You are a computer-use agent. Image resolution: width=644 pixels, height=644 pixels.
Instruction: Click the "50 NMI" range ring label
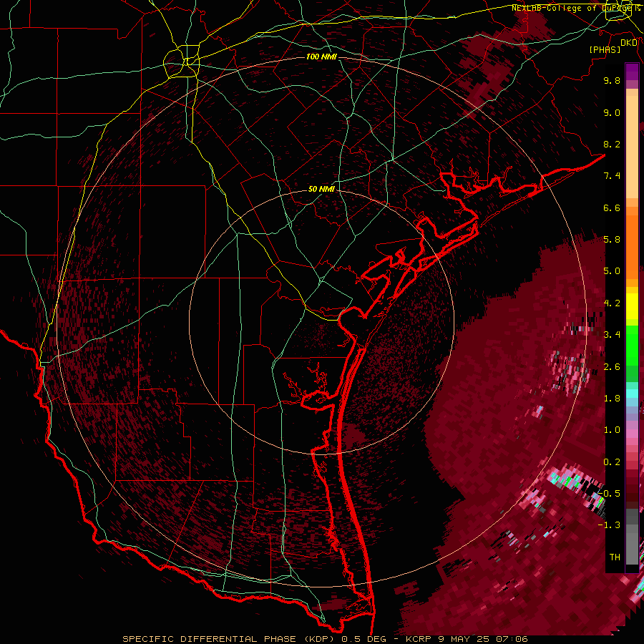coord(321,189)
